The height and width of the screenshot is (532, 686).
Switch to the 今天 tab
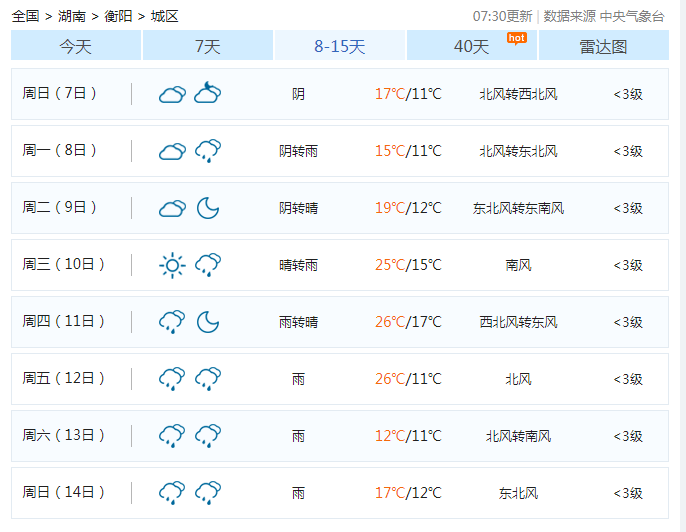pos(76,46)
